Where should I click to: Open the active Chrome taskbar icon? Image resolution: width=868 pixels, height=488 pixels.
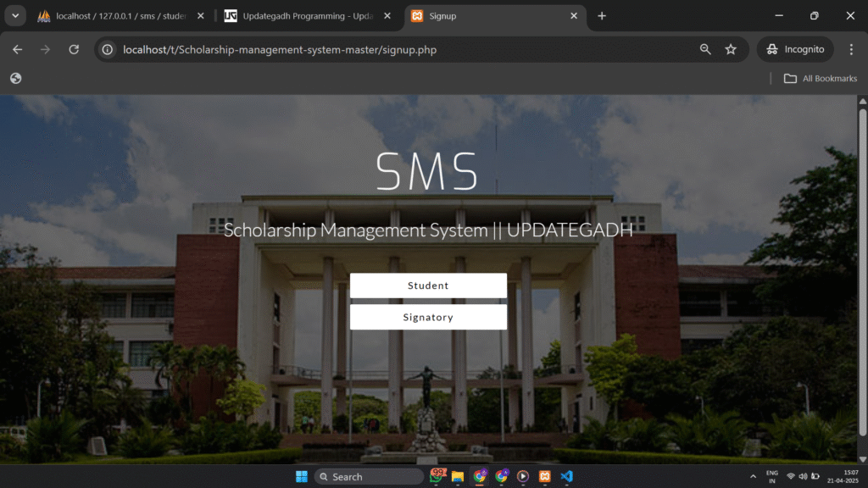[480, 476]
